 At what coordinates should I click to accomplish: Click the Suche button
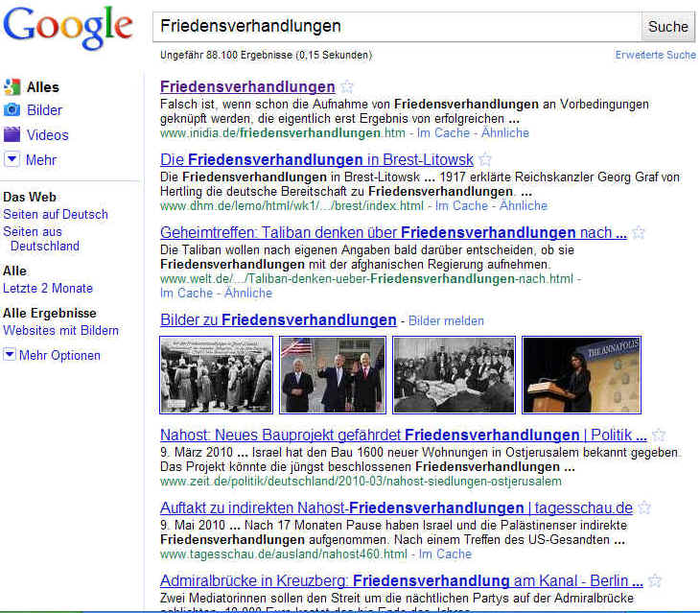click(667, 27)
